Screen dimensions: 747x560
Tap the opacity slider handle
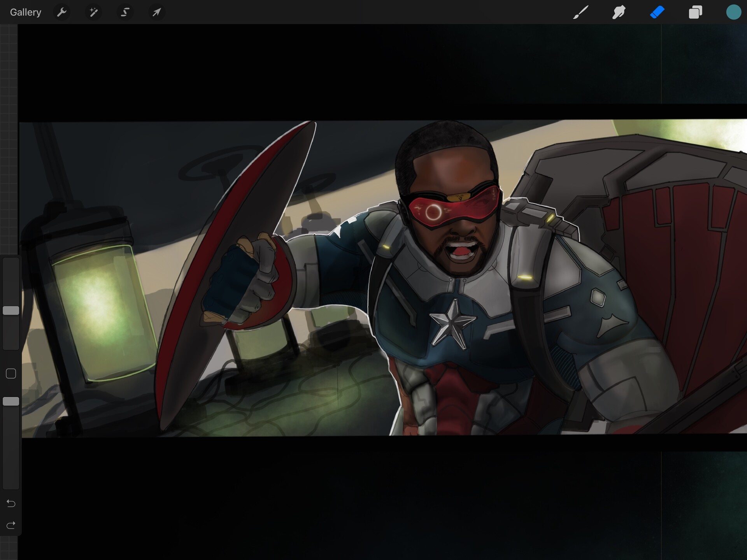(x=11, y=401)
